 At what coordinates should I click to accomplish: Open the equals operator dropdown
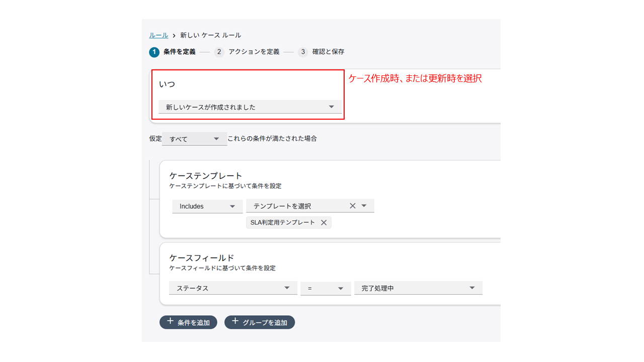point(326,288)
